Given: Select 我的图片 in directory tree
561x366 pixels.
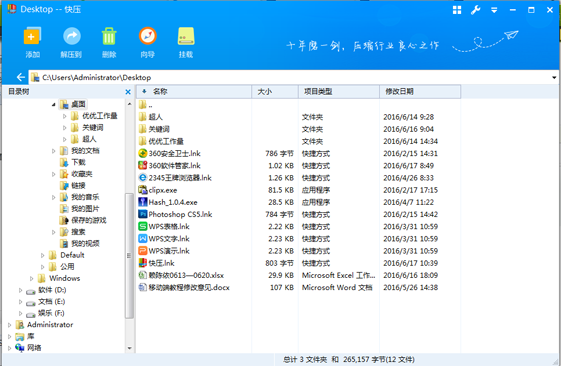Looking at the screenshot, I should point(80,209).
